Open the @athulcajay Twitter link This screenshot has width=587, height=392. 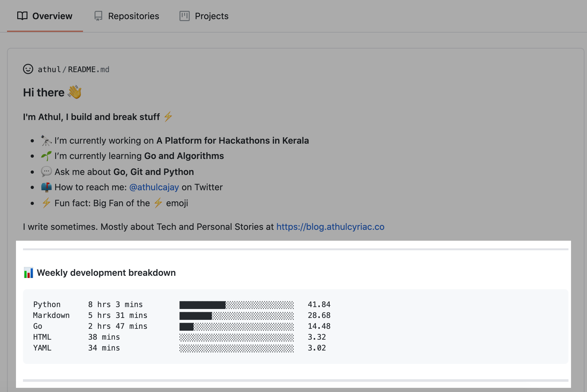(154, 187)
